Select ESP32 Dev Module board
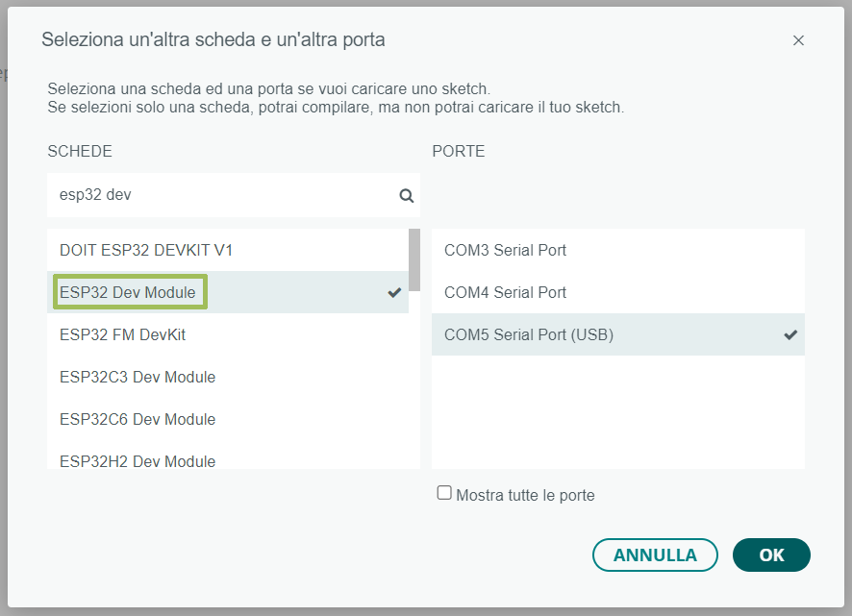852x616 pixels. pos(228,292)
